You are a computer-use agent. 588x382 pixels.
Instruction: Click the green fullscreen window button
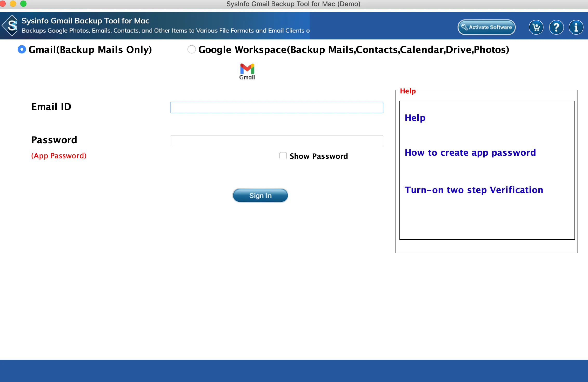click(x=23, y=4)
